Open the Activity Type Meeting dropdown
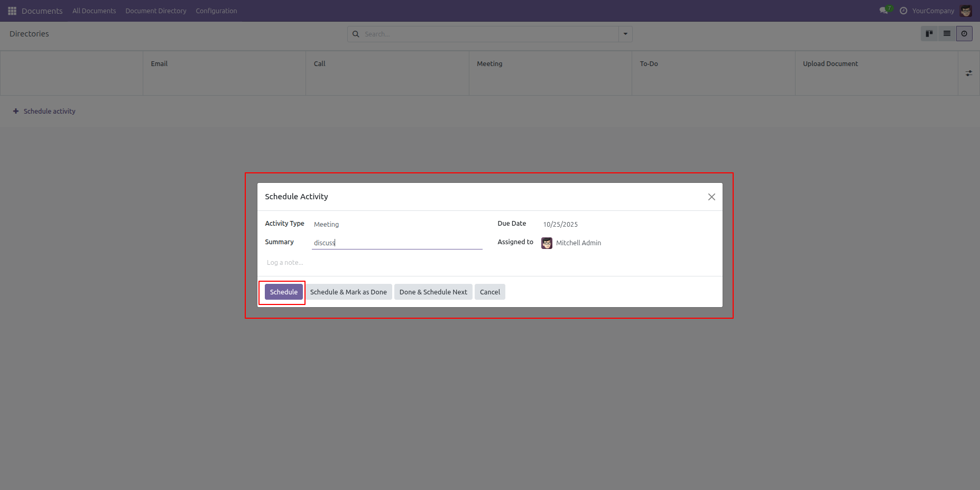 396,225
